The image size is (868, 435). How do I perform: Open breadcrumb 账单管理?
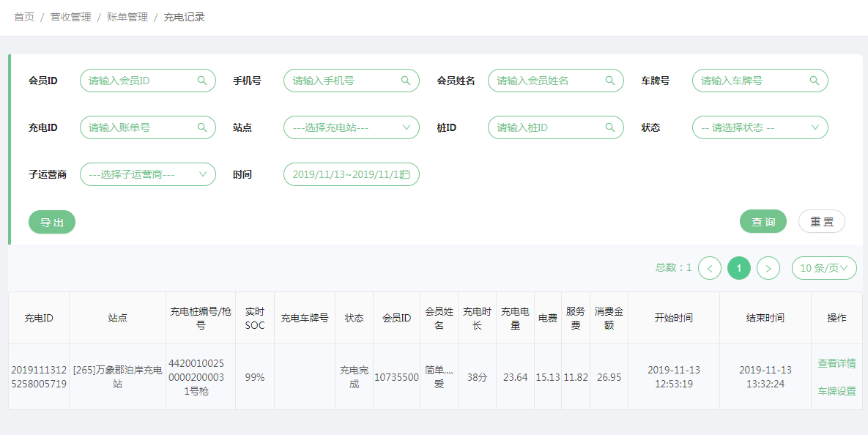click(127, 17)
